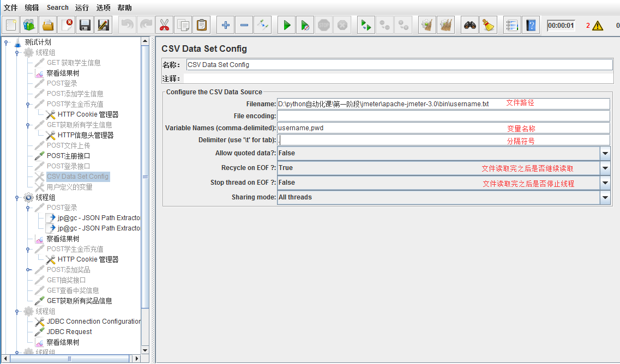The width and height of the screenshot is (620, 364).
Task: Click the Expand All plus icon
Action: pos(226,25)
